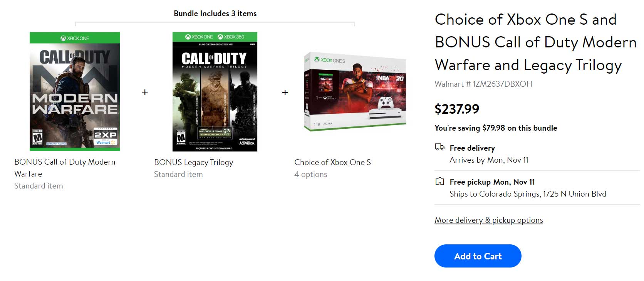
Task: Click the plus sign before Xbox One S box
Action: coord(285,93)
